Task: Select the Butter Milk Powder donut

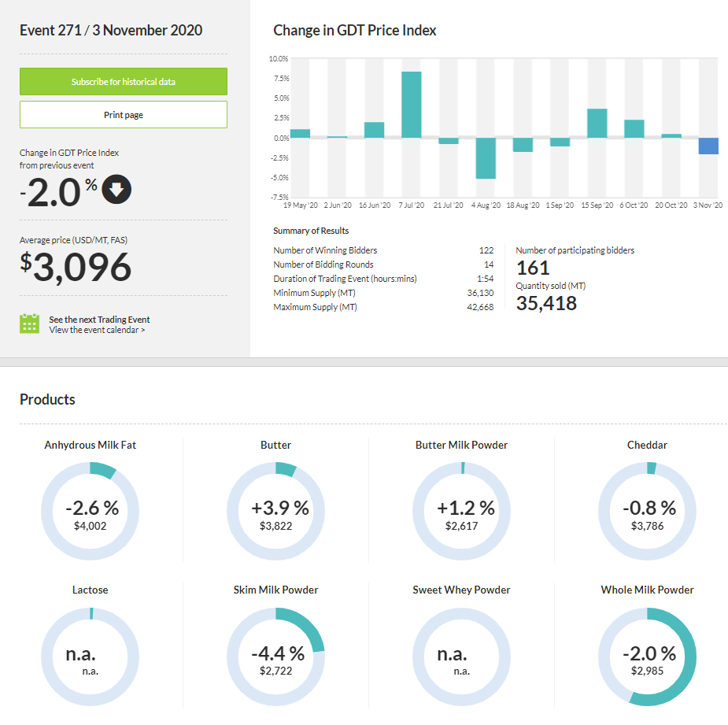Action: 461,511
